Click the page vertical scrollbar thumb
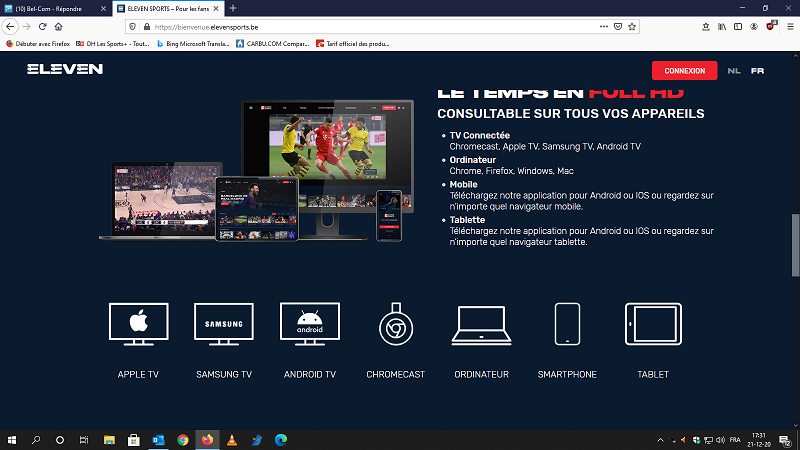This screenshot has height=450, width=800. click(795, 245)
